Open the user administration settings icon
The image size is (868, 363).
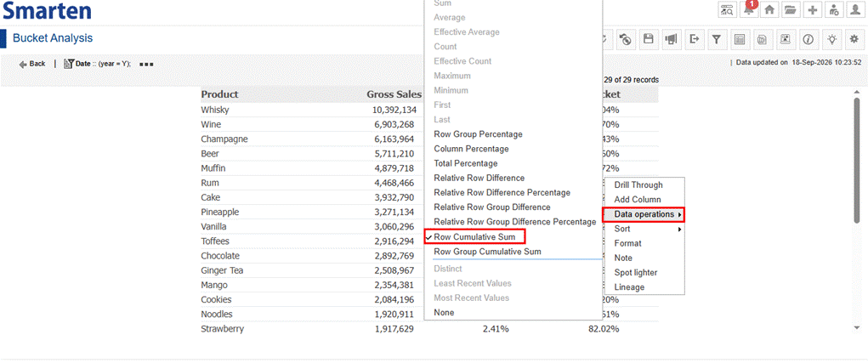point(834,10)
